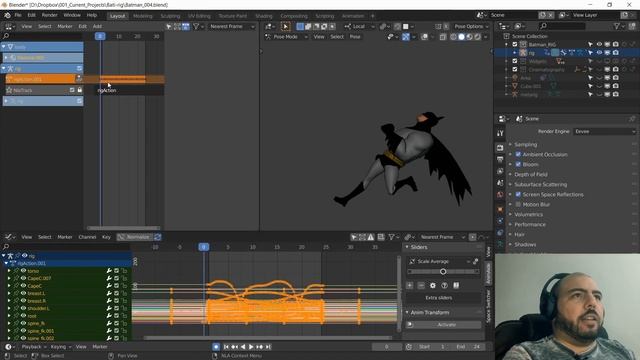This screenshot has height=360, width=640.
Task: Open the Local transform orientation dropdown
Action: point(359,27)
